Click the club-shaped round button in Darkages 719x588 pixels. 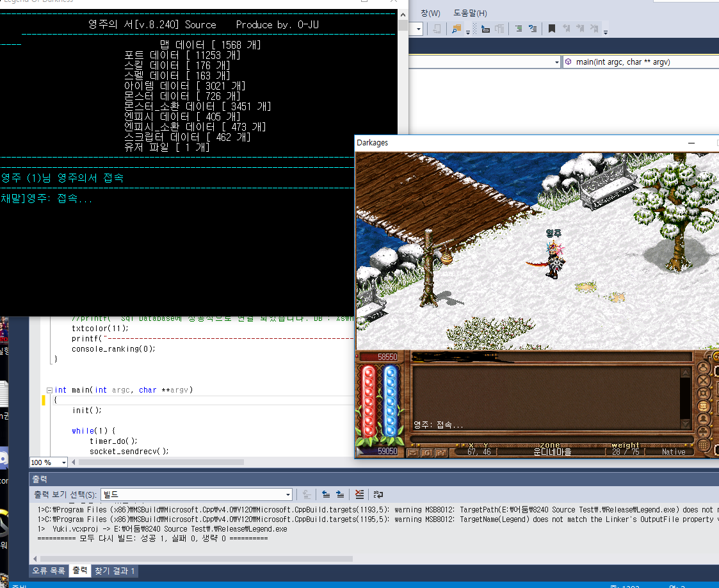click(x=704, y=432)
